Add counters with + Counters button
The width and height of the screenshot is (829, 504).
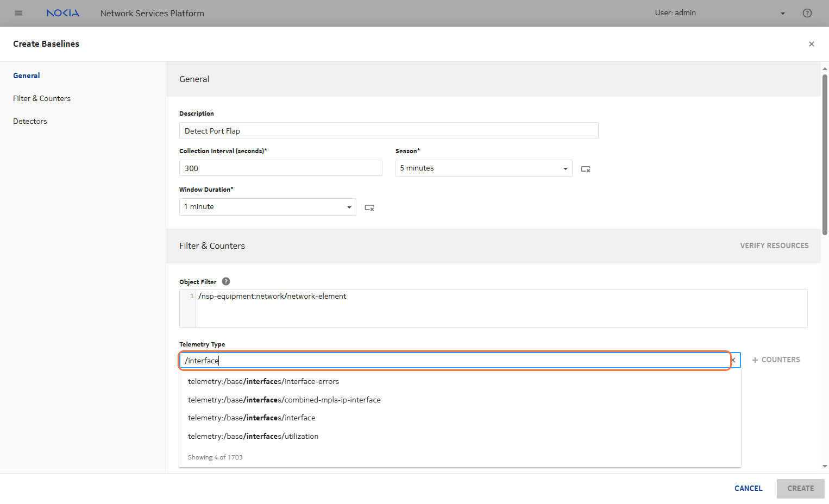[776, 360]
